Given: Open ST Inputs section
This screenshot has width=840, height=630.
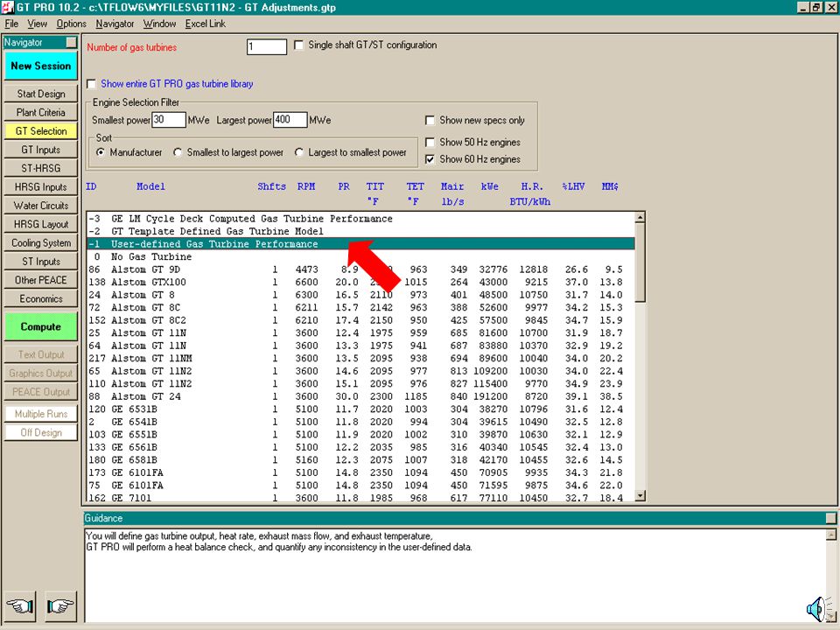Looking at the screenshot, I should tap(41, 262).
